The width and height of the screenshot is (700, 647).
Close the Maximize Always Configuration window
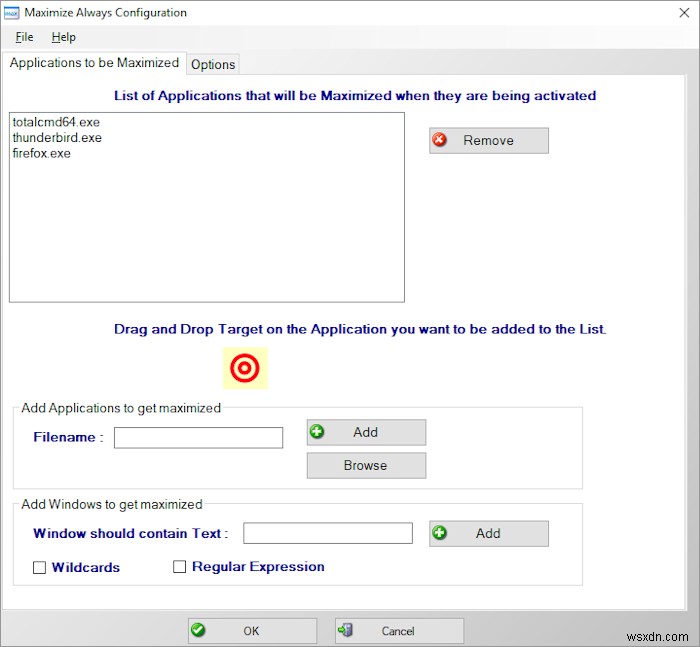684,13
